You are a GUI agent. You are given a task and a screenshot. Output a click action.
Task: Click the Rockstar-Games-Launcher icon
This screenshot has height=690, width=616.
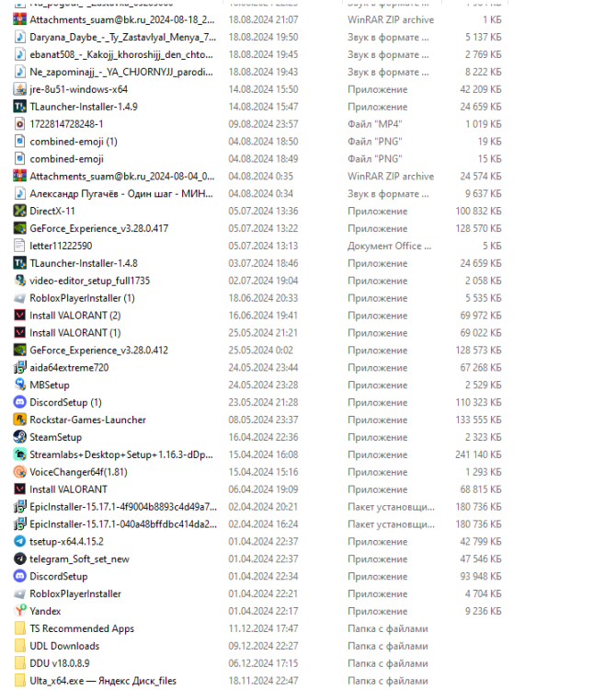tap(19, 420)
